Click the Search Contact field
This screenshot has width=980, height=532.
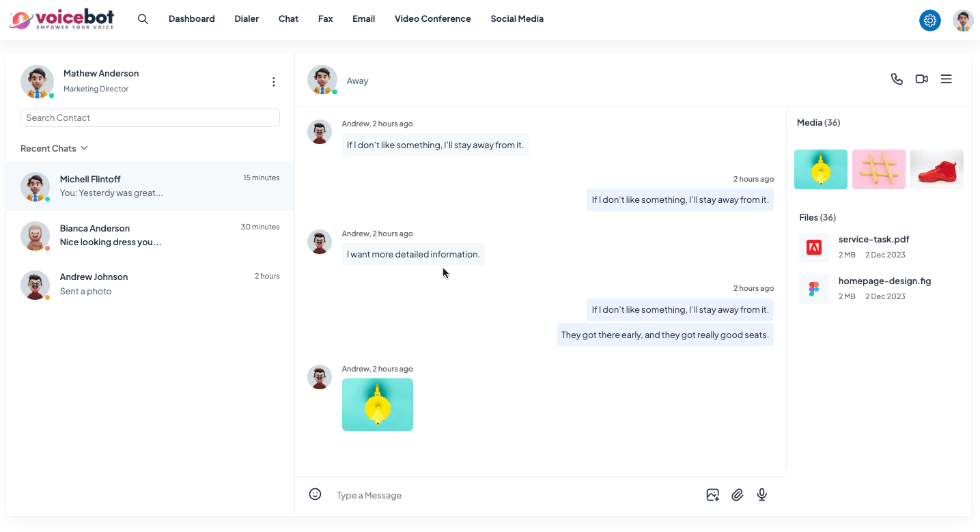coord(150,117)
